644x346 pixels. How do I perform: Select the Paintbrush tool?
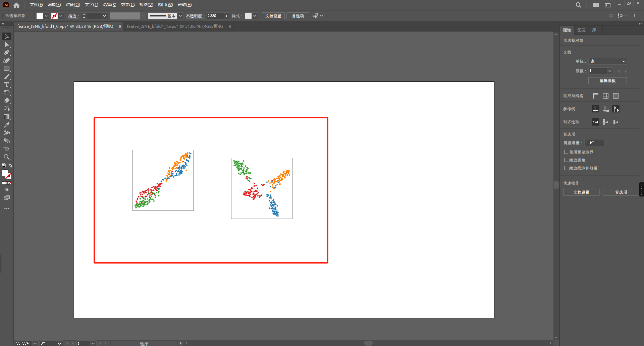(x=7, y=76)
